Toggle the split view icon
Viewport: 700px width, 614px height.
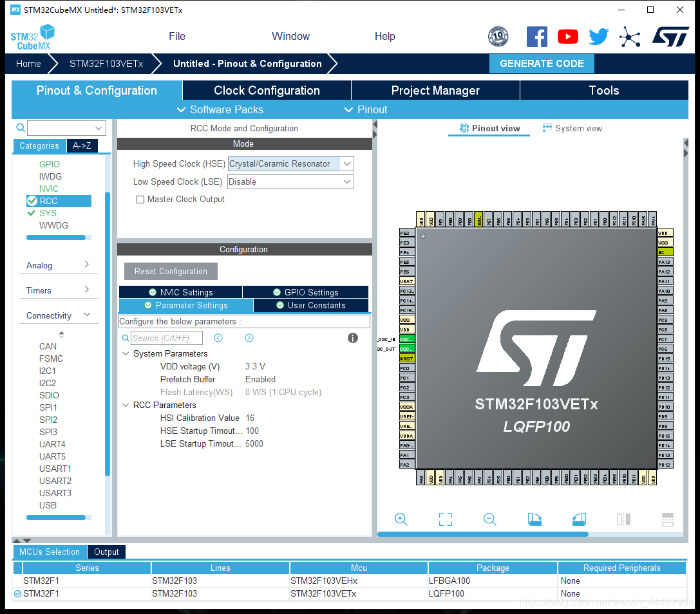623,519
